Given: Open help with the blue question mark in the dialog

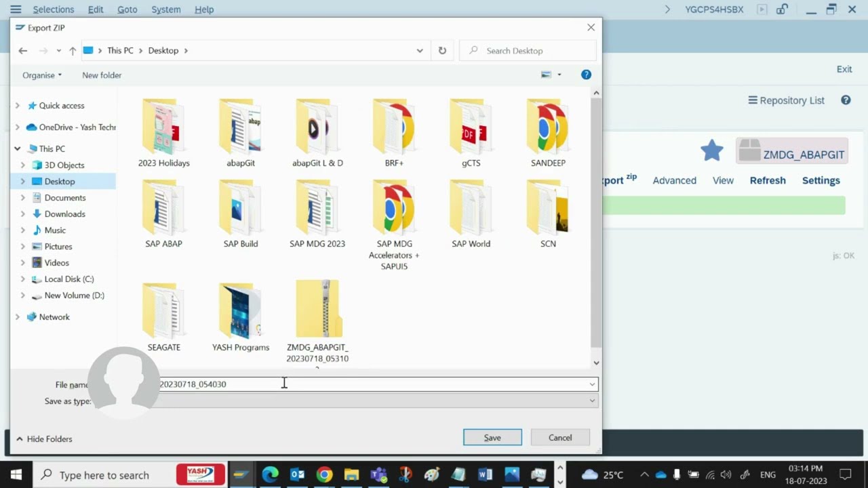Looking at the screenshot, I should [x=586, y=75].
